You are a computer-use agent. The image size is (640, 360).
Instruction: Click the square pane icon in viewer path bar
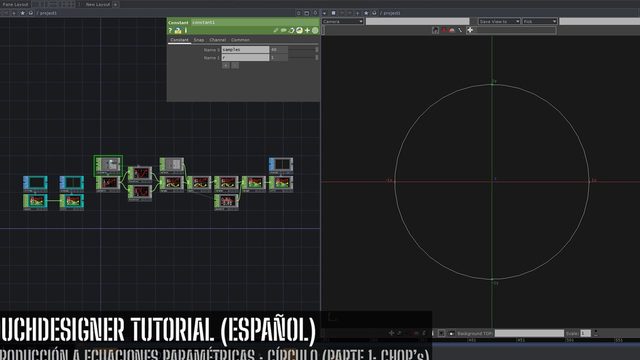333,13
